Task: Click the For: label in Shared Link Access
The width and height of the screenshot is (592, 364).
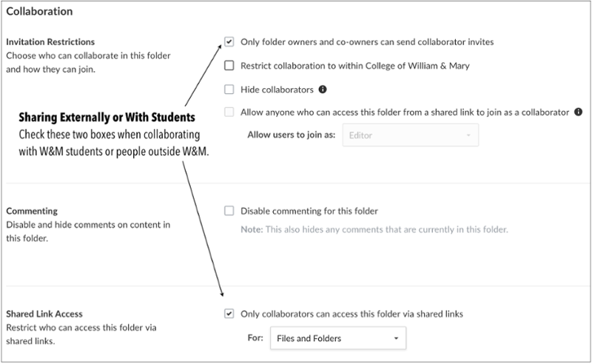Action: (x=255, y=339)
